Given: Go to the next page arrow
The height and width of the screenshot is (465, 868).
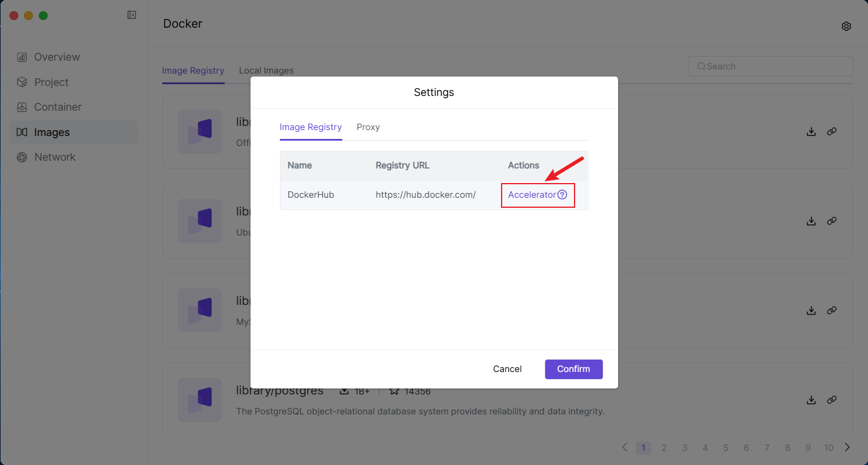Looking at the screenshot, I should click(x=847, y=447).
